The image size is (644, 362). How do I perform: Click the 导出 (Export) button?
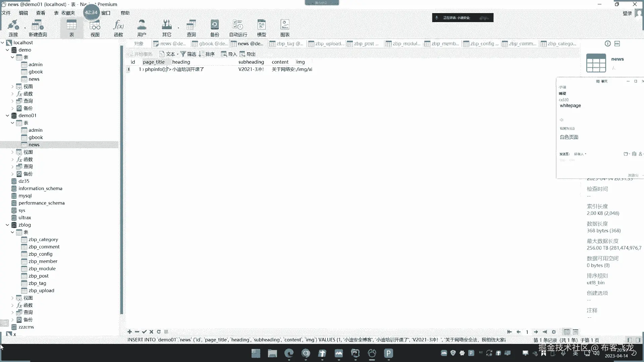click(248, 54)
